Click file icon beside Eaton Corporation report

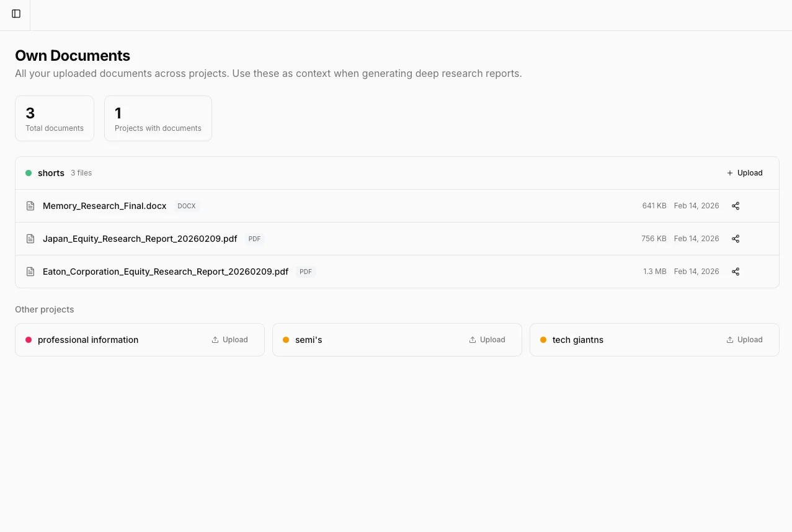pos(30,272)
